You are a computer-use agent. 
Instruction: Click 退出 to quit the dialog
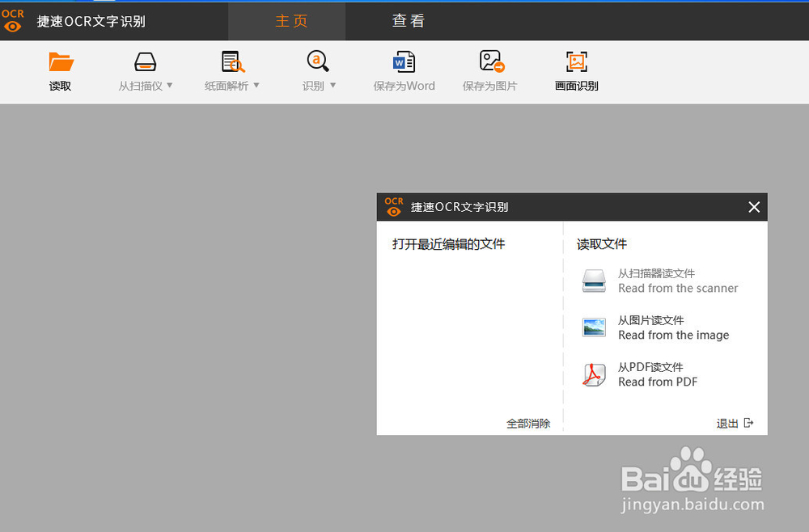(x=726, y=423)
